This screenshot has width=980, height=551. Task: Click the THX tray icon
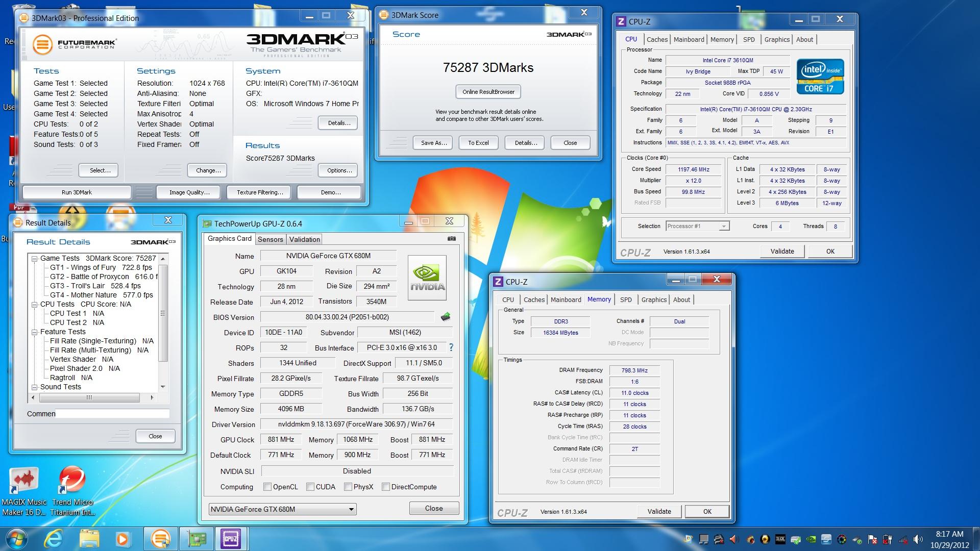click(x=780, y=539)
